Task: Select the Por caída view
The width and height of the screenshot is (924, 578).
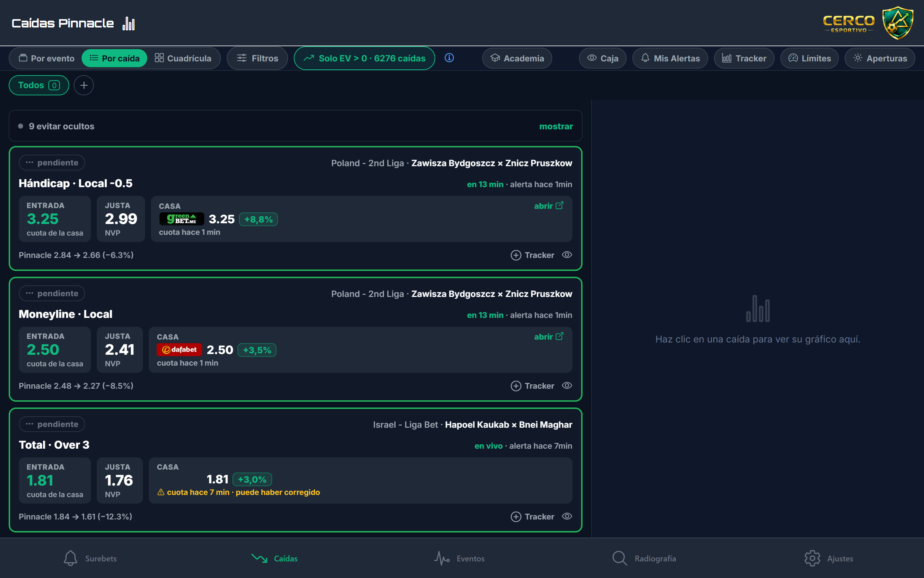Action: click(x=114, y=58)
